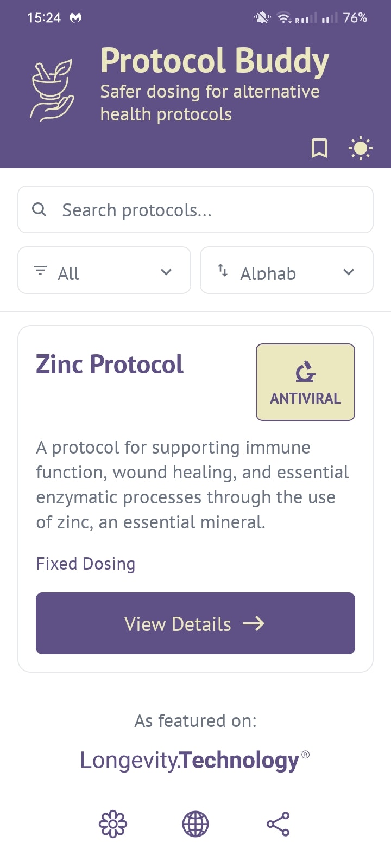Share the app via the share icon

278,824
